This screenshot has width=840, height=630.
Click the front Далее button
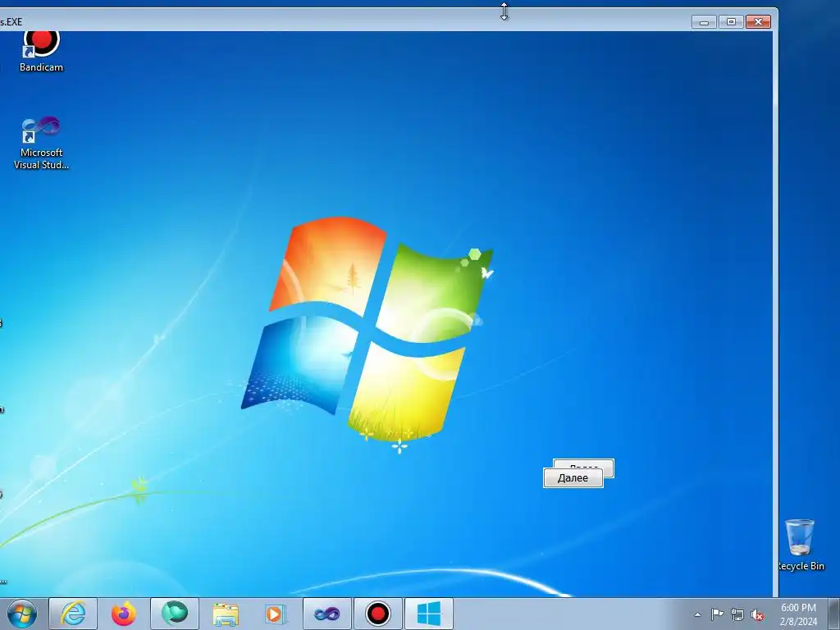(573, 478)
